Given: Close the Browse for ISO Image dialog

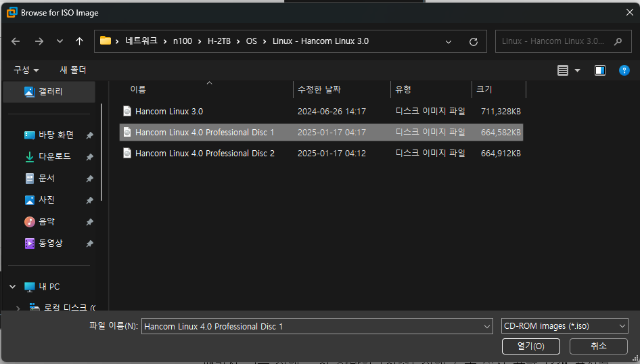Looking at the screenshot, I should point(629,13).
